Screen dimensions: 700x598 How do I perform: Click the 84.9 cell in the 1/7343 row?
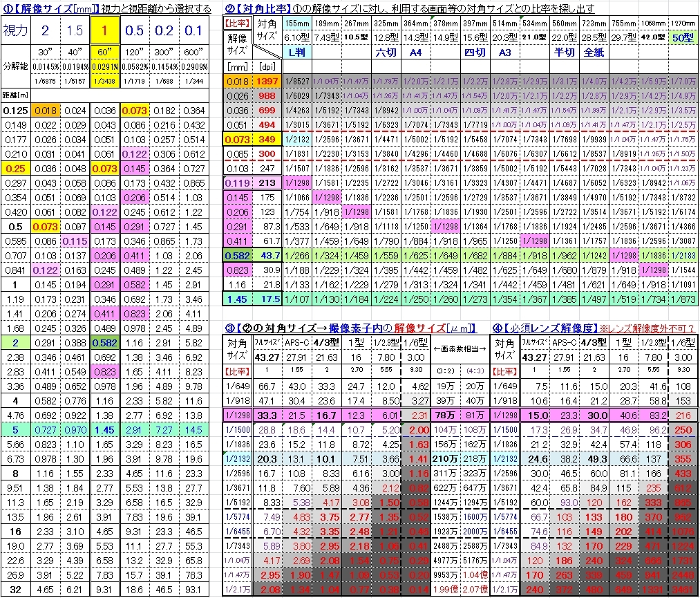(535, 545)
